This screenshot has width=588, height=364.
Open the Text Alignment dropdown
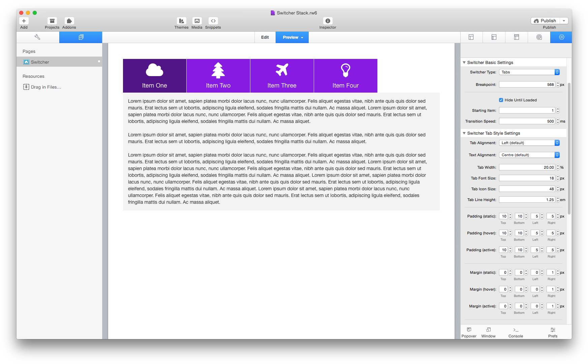pyautogui.click(x=529, y=155)
